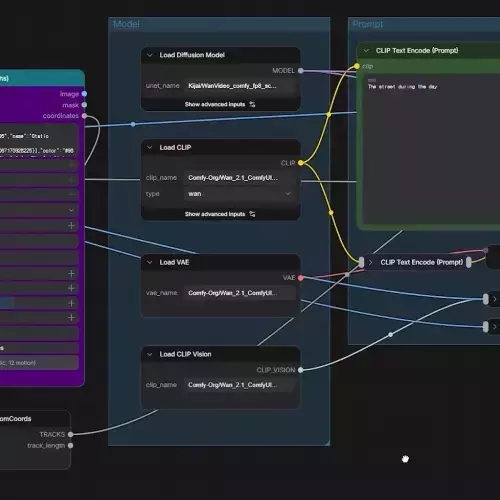Click the Model group resize corner handle

[327, 443]
